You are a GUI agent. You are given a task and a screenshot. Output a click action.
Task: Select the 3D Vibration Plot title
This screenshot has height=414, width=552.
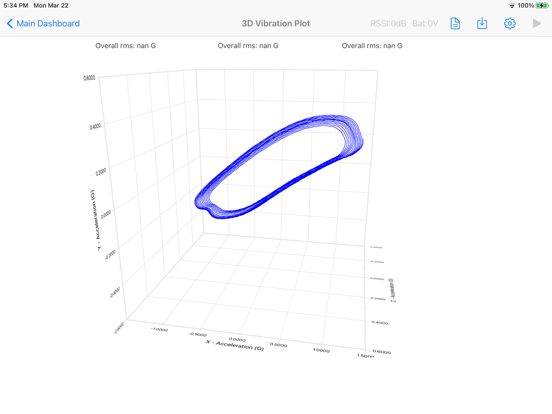click(x=276, y=24)
